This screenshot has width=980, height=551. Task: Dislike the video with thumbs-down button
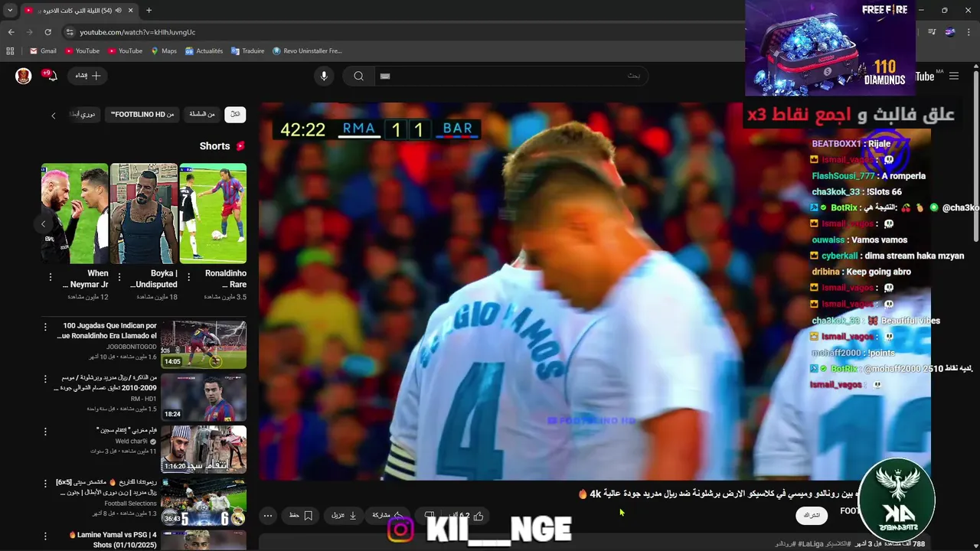[x=430, y=516]
